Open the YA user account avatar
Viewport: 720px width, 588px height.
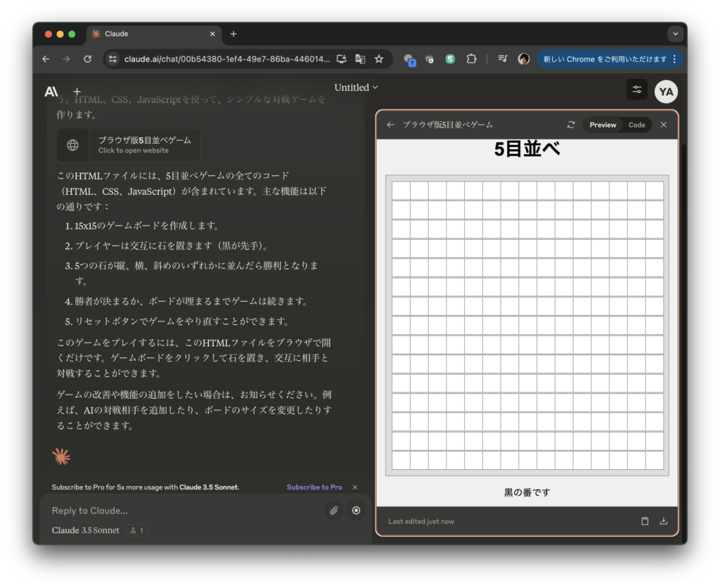[666, 91]
